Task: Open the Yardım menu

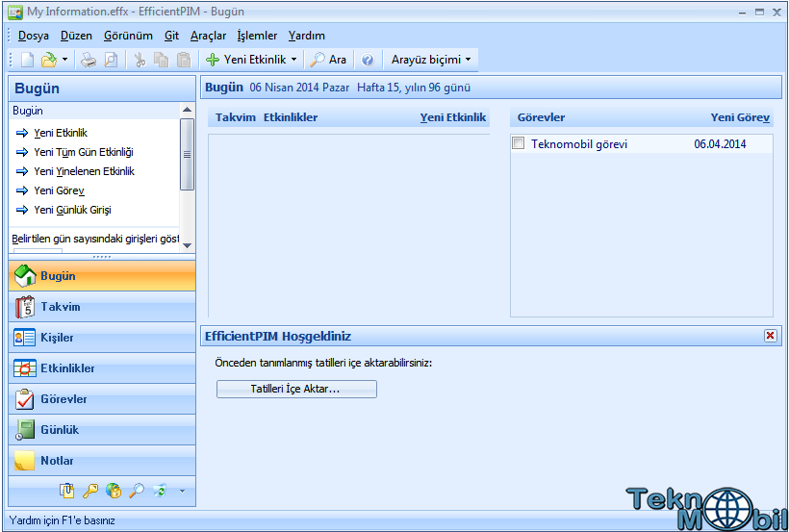Action: coord(306,36)
